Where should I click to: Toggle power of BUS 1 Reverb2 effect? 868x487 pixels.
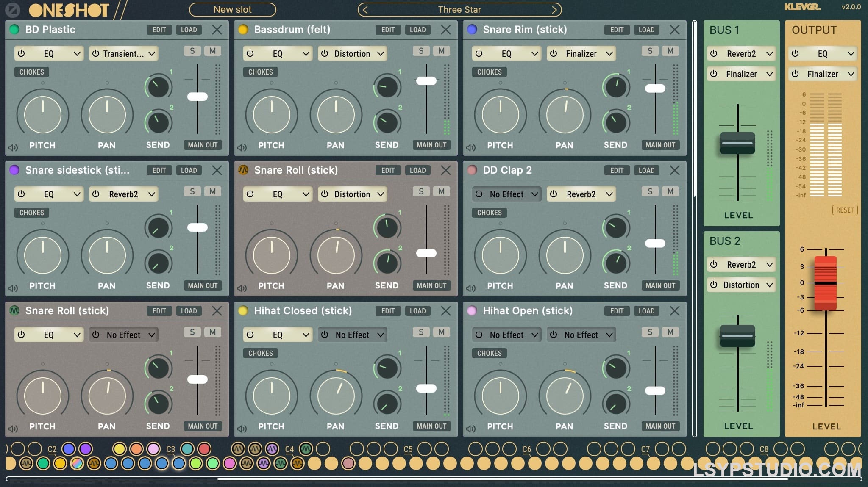click(714, 53)
